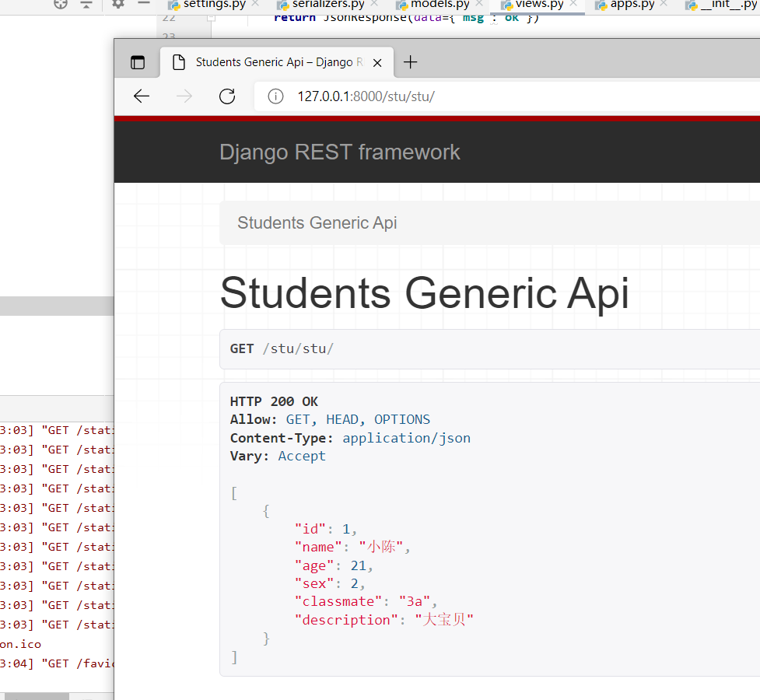760x700 pixels.
Task: Close the settings.py editor tab
Action: (255, 3)
